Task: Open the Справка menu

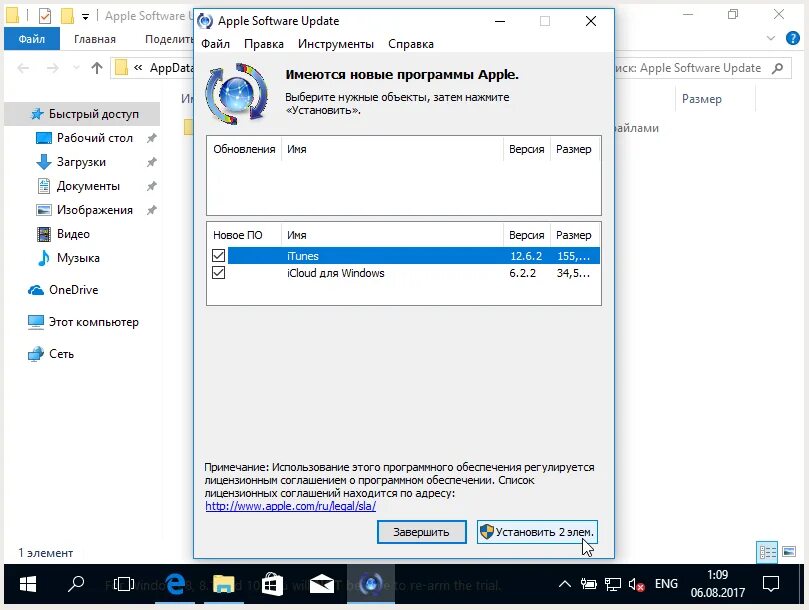Action: (x=411, y=44)
